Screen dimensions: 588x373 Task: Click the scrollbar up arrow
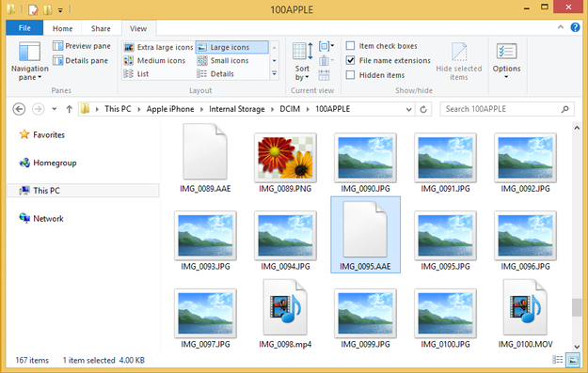click(577, 128)
